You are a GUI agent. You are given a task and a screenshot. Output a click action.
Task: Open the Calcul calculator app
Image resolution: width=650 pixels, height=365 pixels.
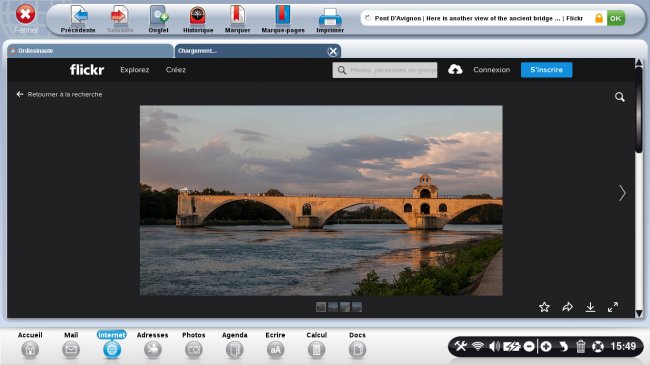[316, 345]
